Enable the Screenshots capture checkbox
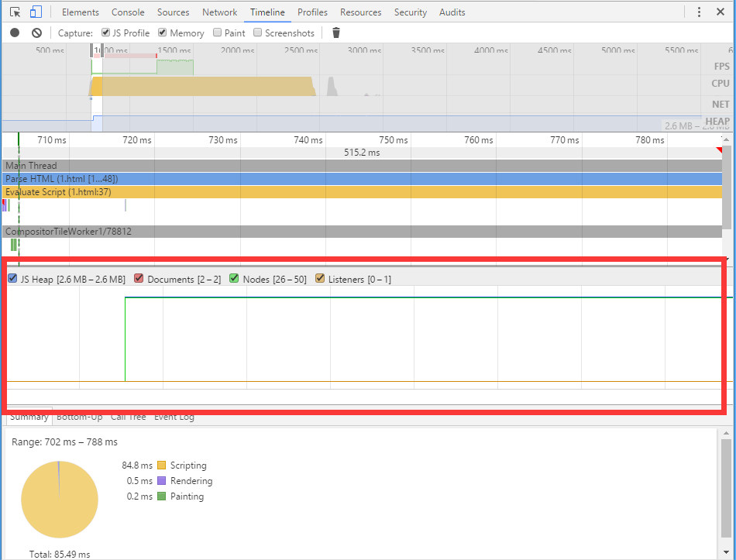Screen dimensions: 736x560 pyautogui.click(x=258, y=33)
